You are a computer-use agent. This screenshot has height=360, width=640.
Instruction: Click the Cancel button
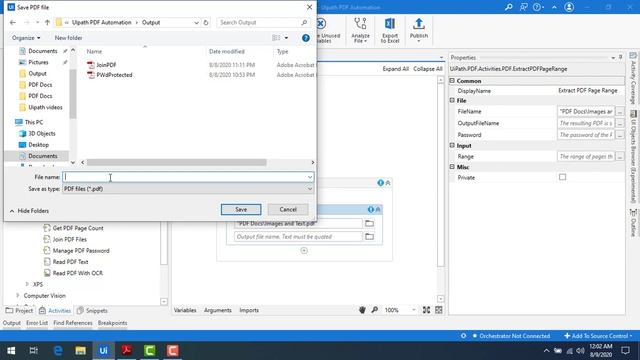(x=288, y=209)
